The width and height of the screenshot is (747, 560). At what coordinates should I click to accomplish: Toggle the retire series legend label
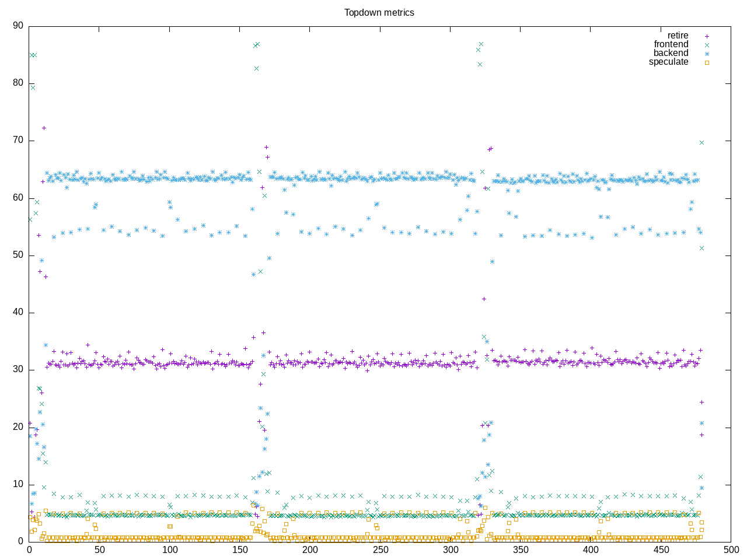point(678,36)
